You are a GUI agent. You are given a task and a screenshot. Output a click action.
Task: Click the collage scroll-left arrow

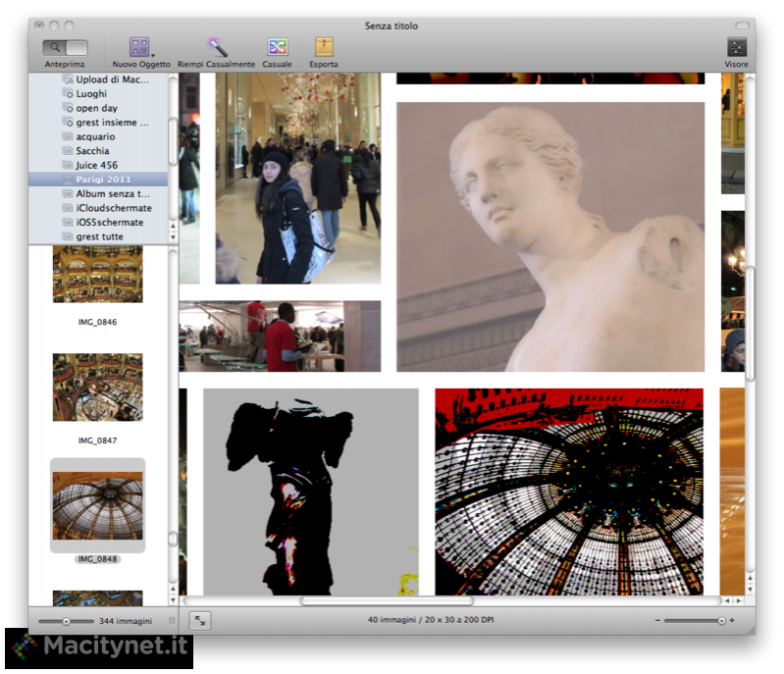click(727, 600)
